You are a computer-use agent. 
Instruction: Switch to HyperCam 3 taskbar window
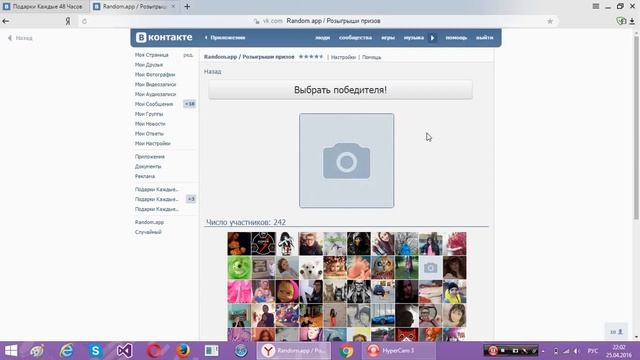tap(399, 351)
